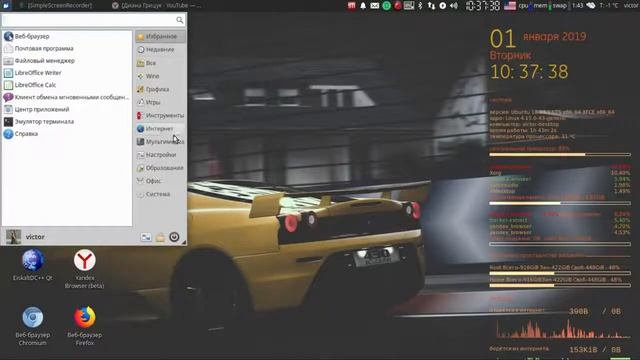Open Справка help entry

coord(67,134)
